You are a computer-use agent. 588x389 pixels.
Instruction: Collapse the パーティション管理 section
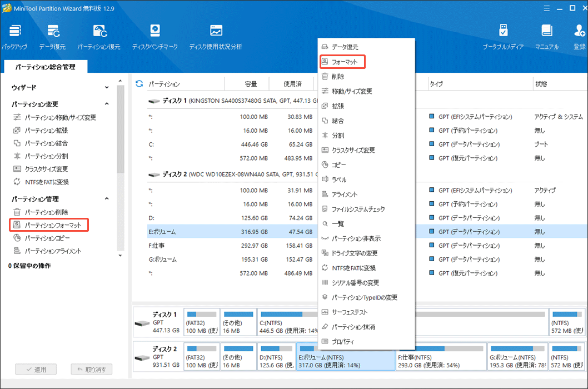coord(60,199)
